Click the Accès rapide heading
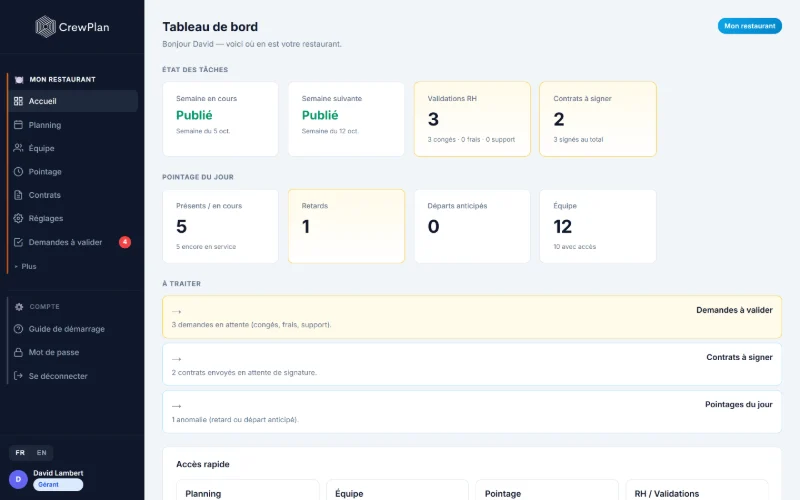The image size is (800, 500). click(203, 464)
